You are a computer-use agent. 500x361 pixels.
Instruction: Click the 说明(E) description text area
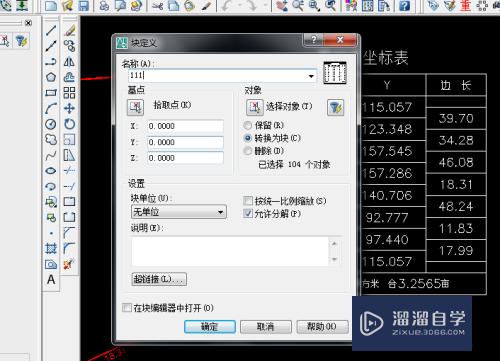(x=230, y=251)
